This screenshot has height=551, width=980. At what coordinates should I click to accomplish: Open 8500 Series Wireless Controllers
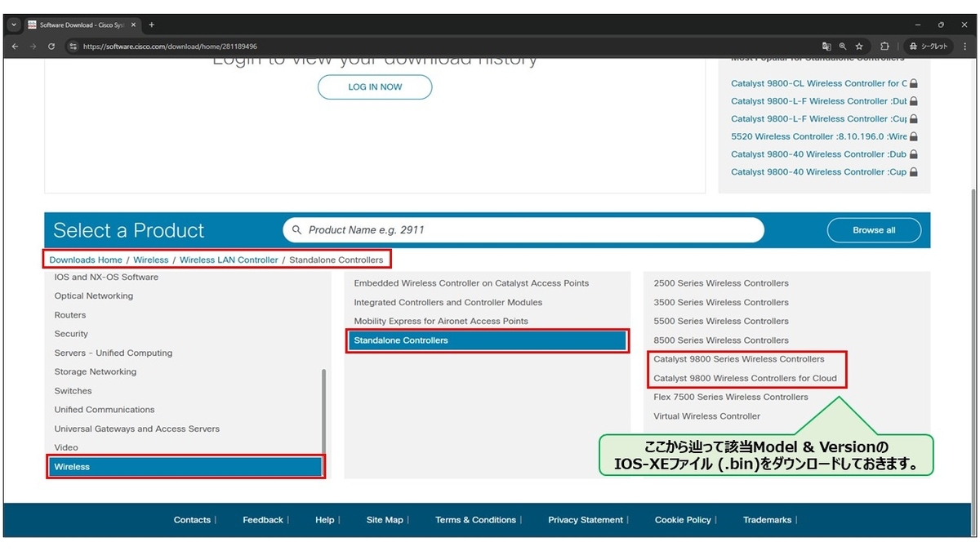(x=721, y=340)
